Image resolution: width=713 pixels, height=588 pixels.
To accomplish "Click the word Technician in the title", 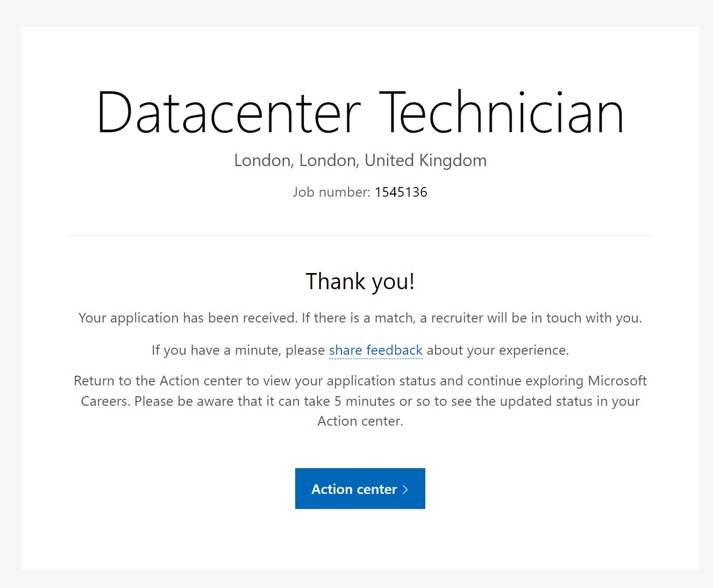I will click(501, 113).
